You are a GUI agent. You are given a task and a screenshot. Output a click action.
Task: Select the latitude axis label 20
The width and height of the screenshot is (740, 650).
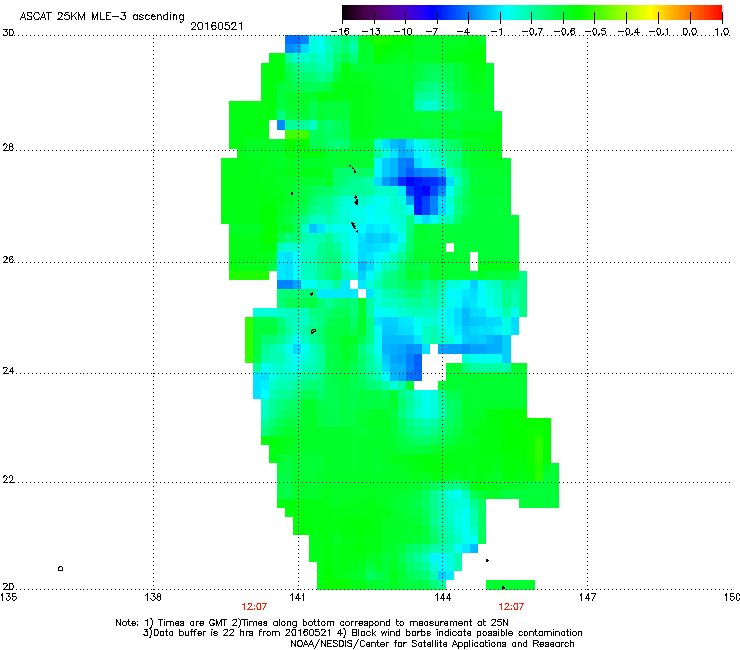[x=8, y=587]
